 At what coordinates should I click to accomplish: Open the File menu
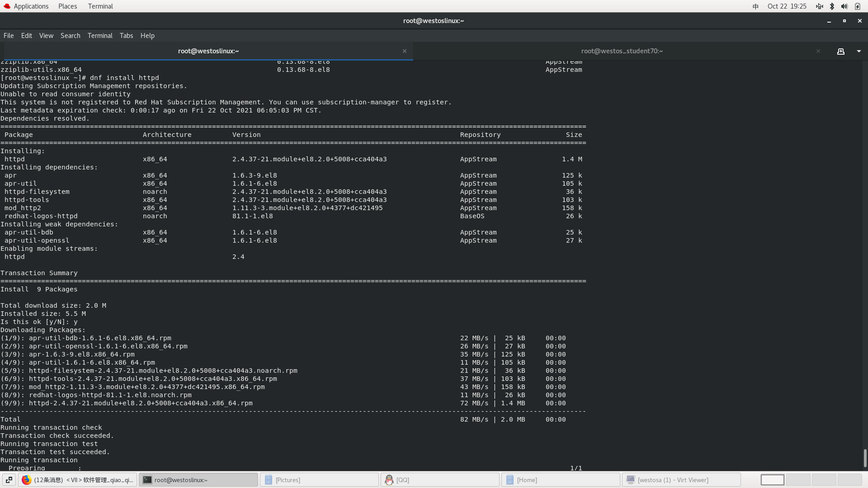coord(9,36)
